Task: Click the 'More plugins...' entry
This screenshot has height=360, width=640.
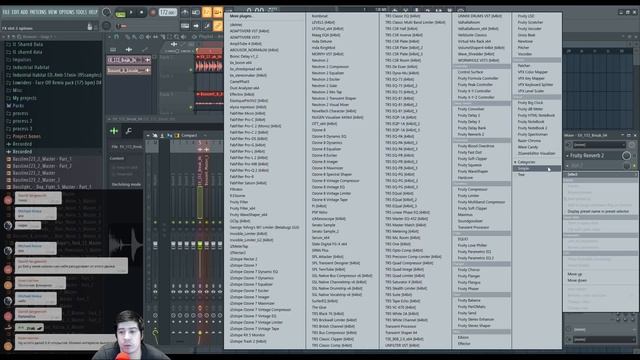Action: [240, 16]
